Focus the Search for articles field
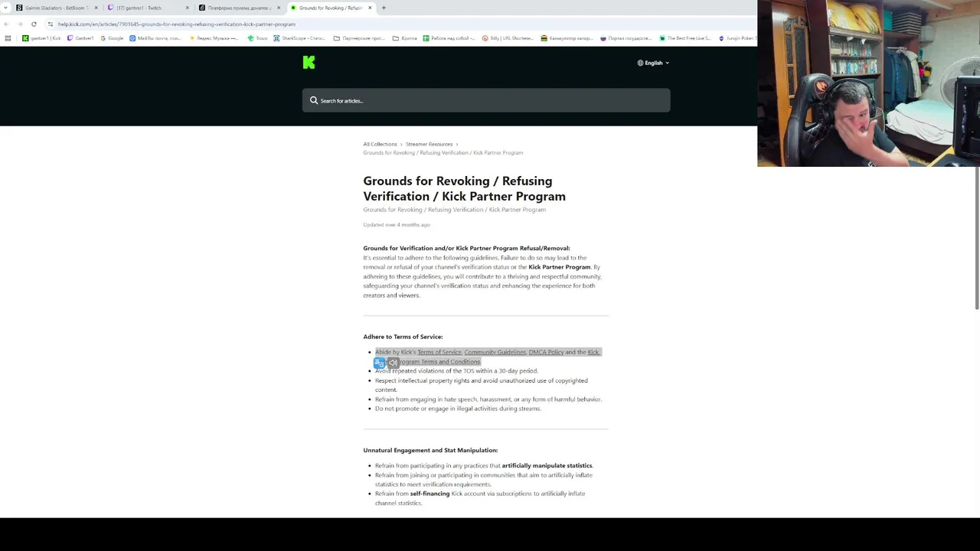 point(486,100)
